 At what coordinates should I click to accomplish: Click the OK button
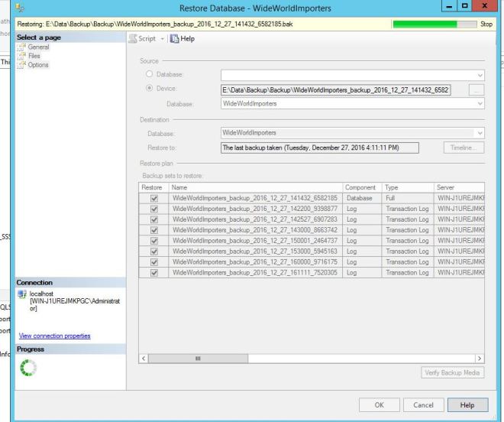tap(380, 405)
